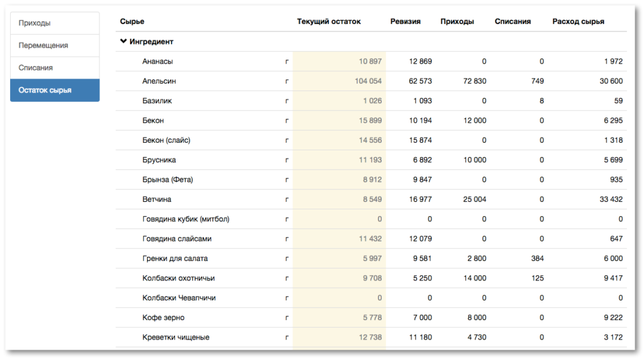Select the Остаток сырья sidebar tab

[x=55, y=90]
